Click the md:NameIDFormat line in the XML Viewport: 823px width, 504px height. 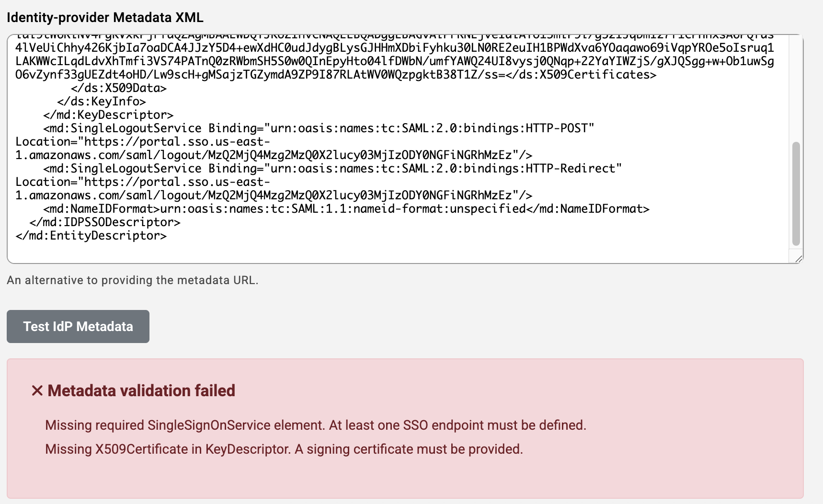click(x=346, y=209)
